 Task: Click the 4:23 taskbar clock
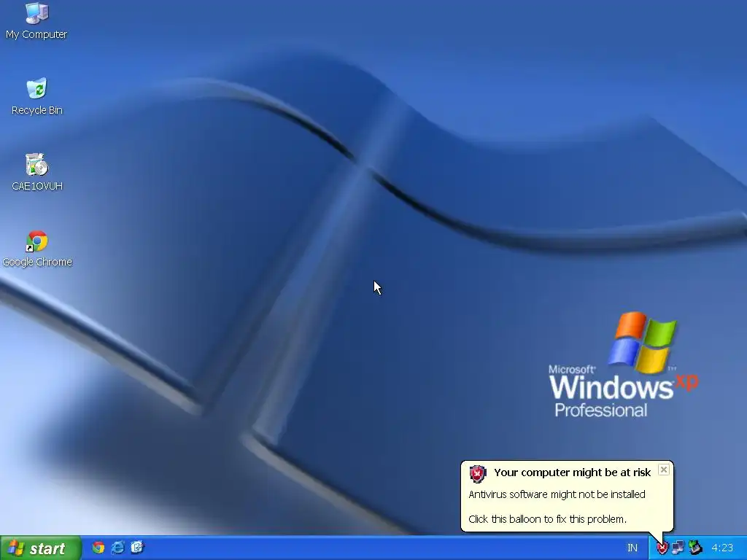coord(722,548)
